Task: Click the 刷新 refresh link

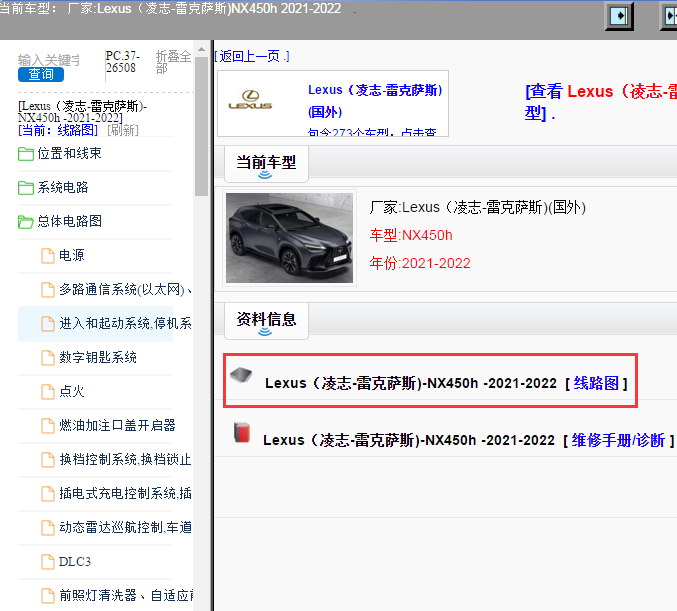Action: click(123, 130)
